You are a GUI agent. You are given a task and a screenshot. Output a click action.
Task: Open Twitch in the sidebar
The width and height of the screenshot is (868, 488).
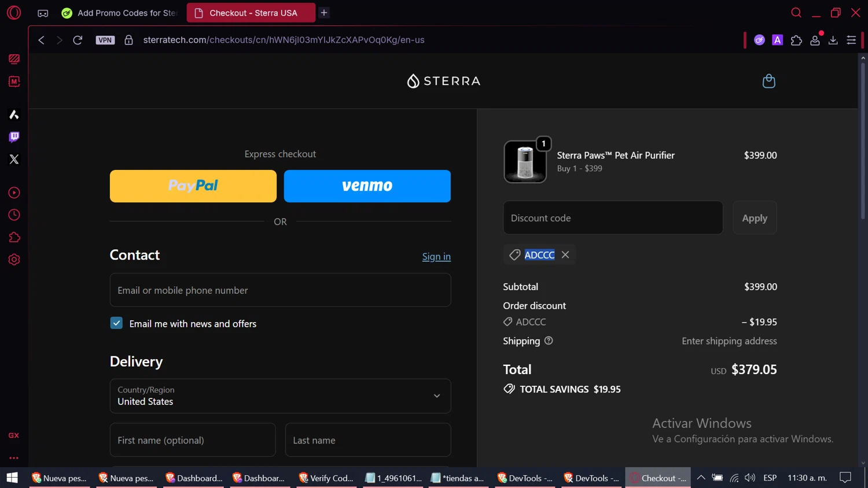pyautogui.click(x=14, y=137)
